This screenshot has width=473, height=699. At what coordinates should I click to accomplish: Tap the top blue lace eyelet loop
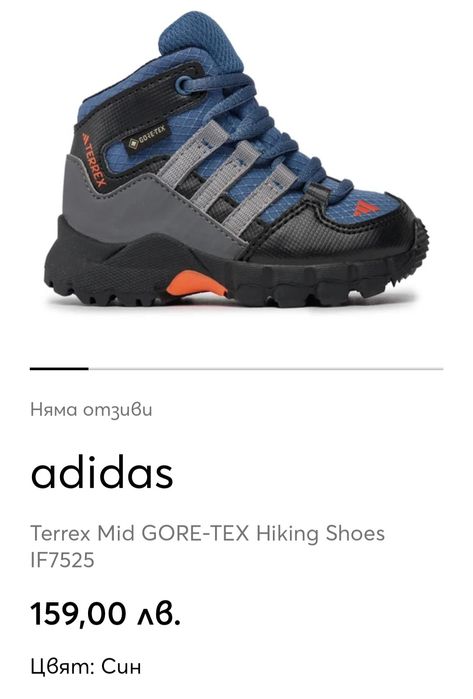coord(184,85)
